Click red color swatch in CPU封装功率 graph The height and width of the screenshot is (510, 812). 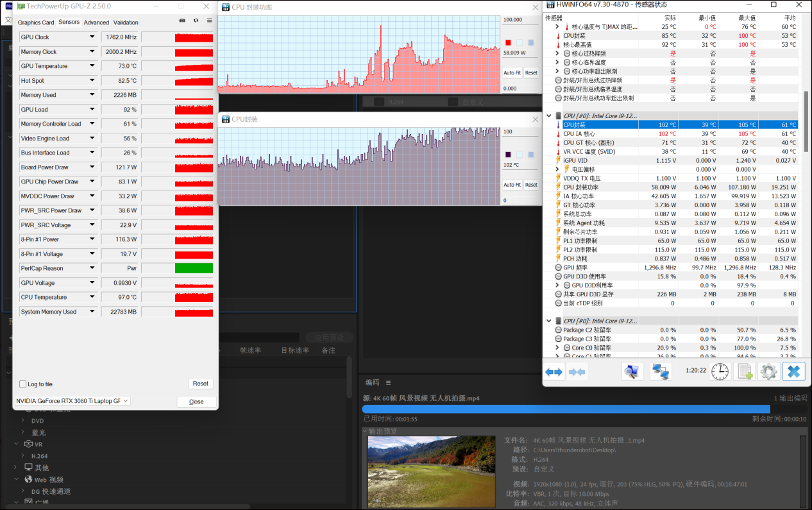tap(508, 43)
